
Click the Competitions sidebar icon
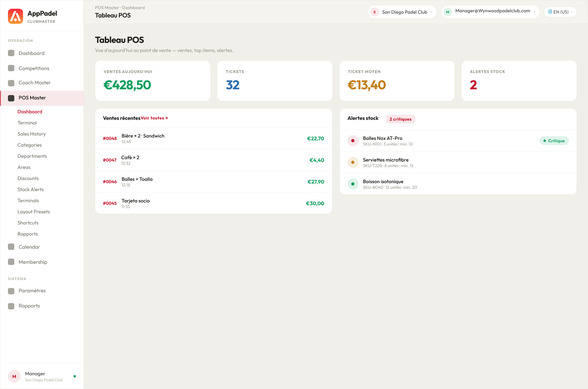[x=11, y=68]
